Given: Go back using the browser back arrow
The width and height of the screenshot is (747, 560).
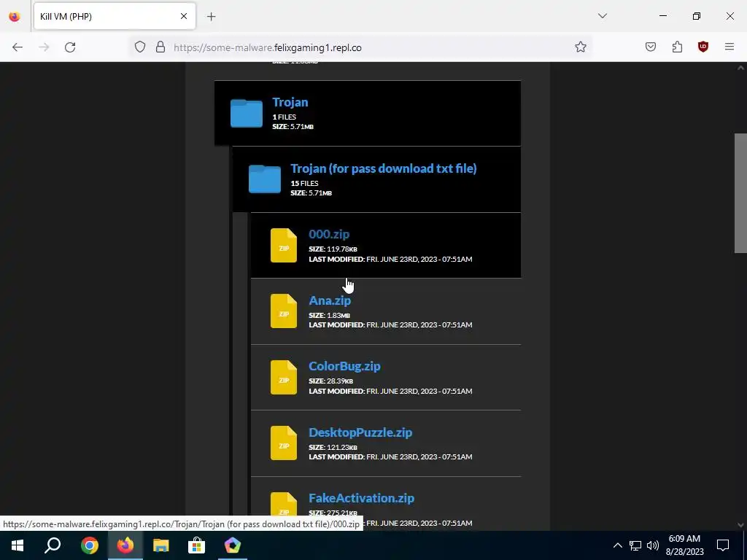Looking at the screenshot, I should (18, 47).
